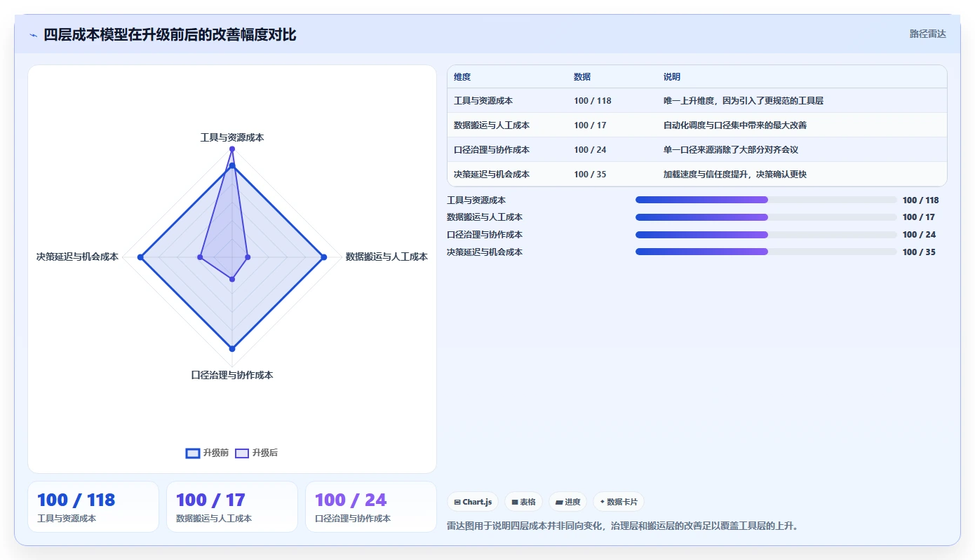Click the 升级前 data point on 决策延迟 axis
Image resolution: width=975 pixels, height=560 pixels.
pyautogui.click(x=140, y=258)
